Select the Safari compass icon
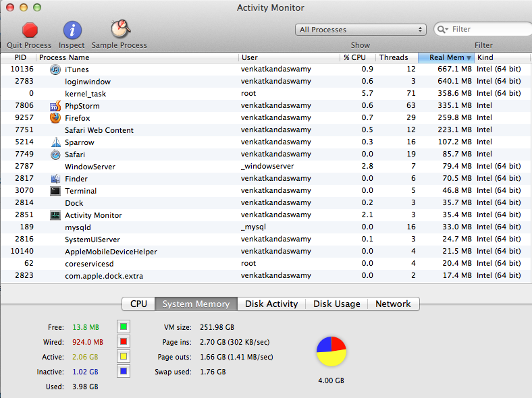The image size is (532, 398). coord(55,154)
